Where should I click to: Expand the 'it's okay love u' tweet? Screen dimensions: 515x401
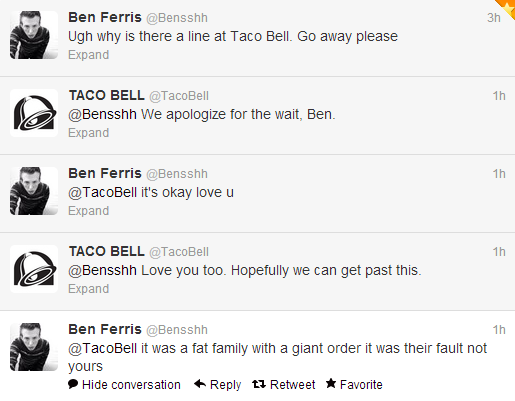point(89,211)
